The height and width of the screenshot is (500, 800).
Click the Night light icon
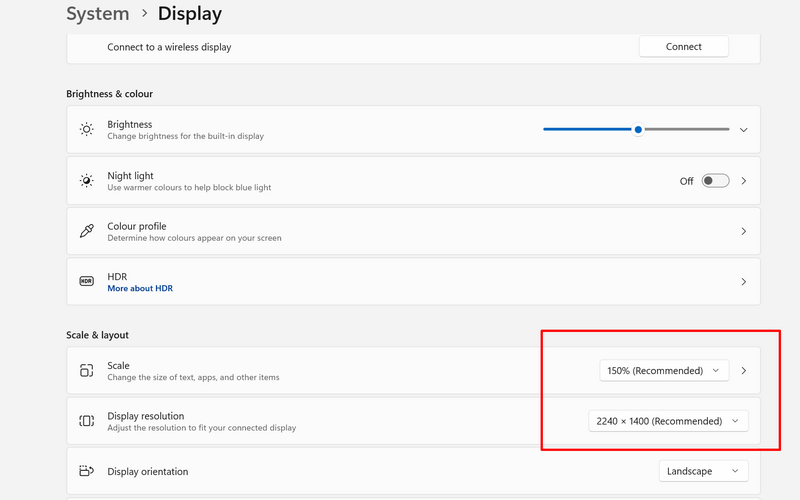(x=87, y=181)
